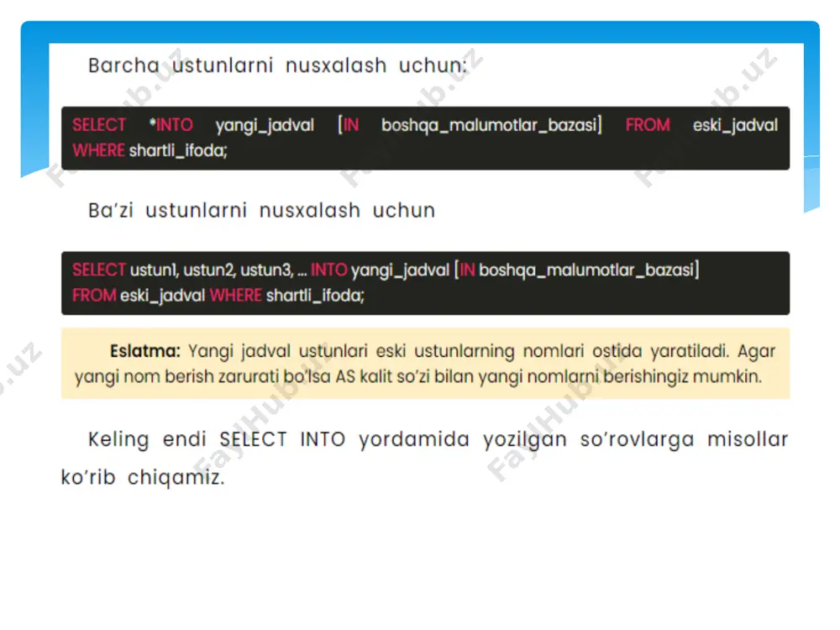Click 'FROM eski_jadval WHERE shartli_ifoda;' line

(x=218, y=295)
